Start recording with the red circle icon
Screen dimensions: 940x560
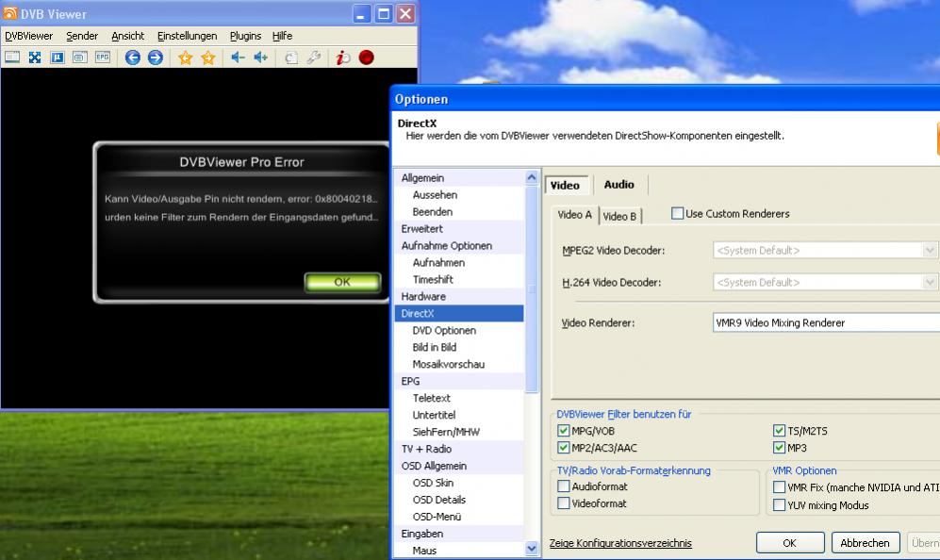[x=366, y=58]
